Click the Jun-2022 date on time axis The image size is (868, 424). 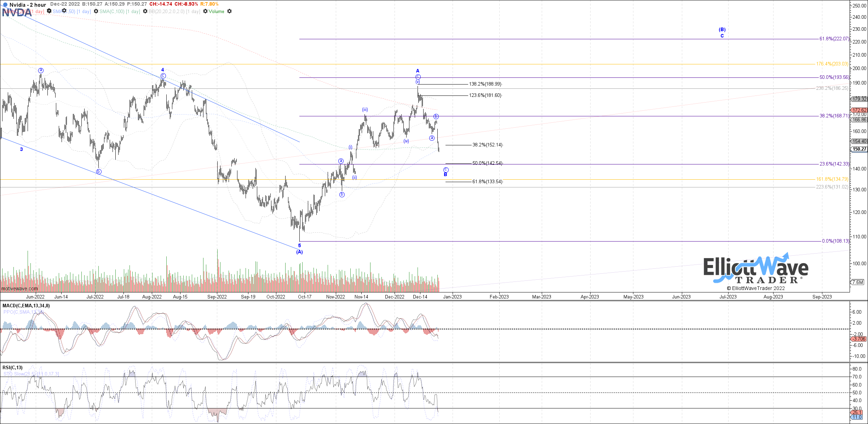(35, 297)
